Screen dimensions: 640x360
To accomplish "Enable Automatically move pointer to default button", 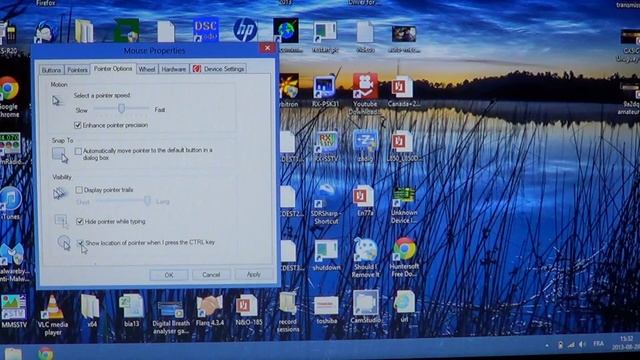I will click(78, 151).
